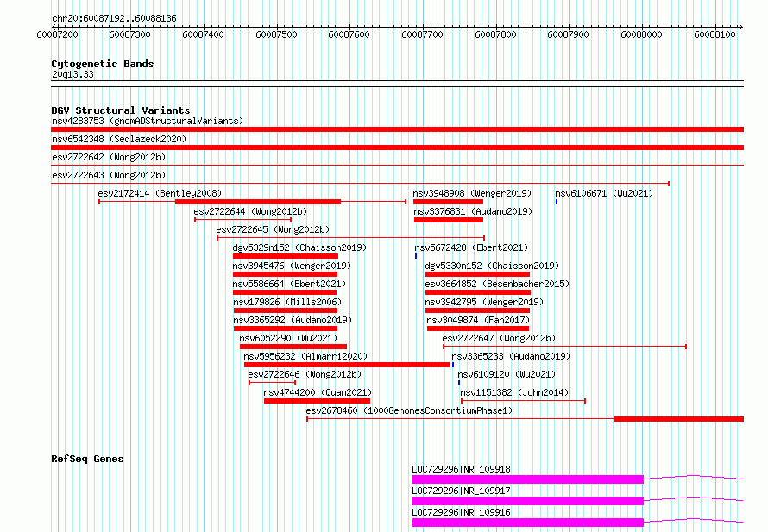Click the chr20:60087192..60088136 coordinate label

pyautogui.click(x=114, y=18)
